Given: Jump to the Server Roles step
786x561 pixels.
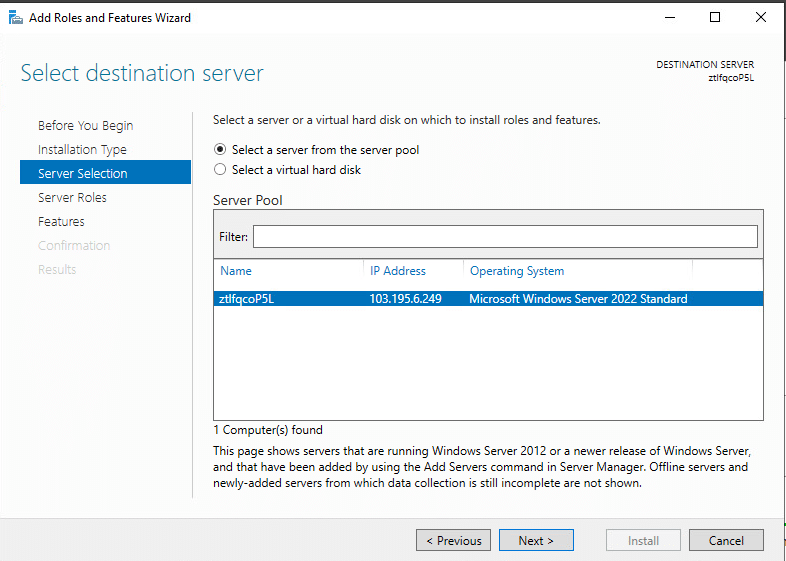Looking at the screenshot, I should coord(72,198).
